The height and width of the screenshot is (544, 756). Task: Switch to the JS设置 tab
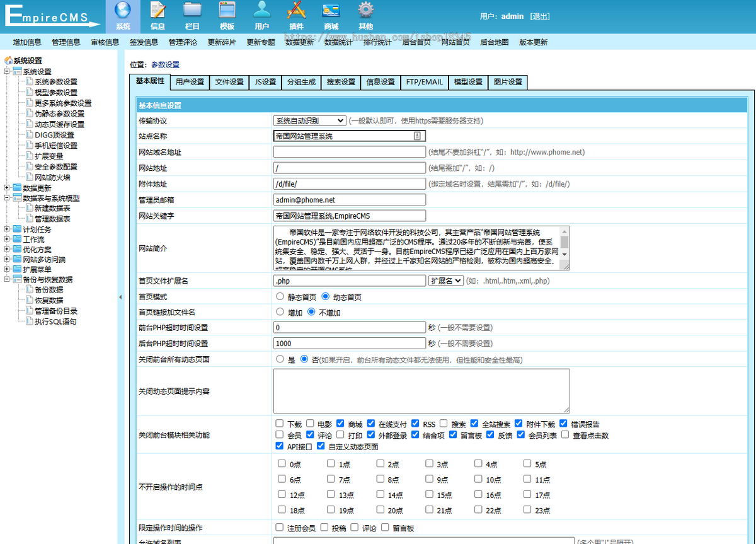(266, 82)
